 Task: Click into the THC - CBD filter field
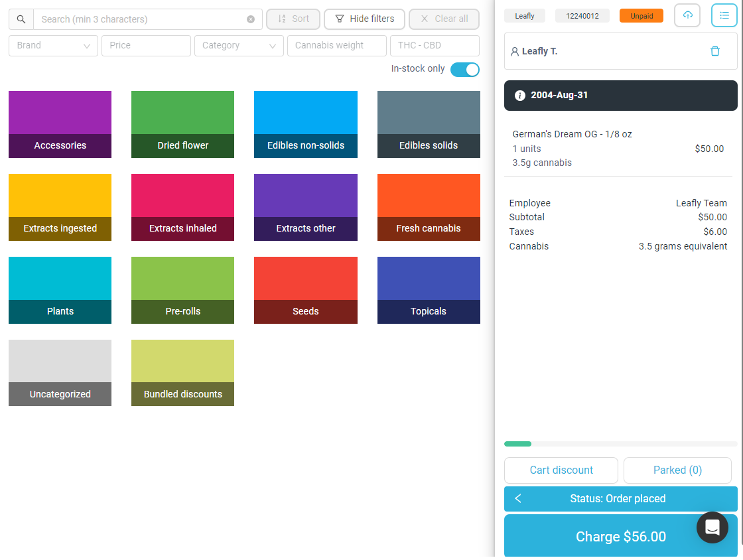click(435, 46)
